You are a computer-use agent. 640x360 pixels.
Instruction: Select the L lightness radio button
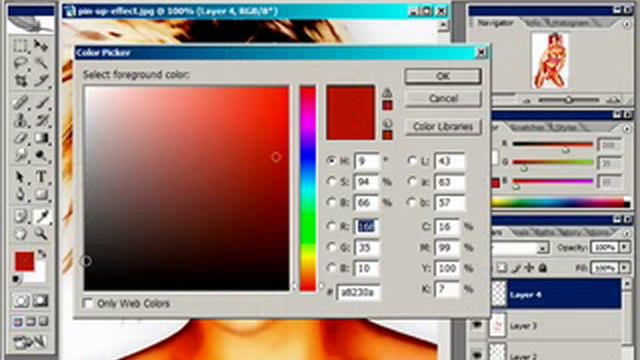(412, 161)
